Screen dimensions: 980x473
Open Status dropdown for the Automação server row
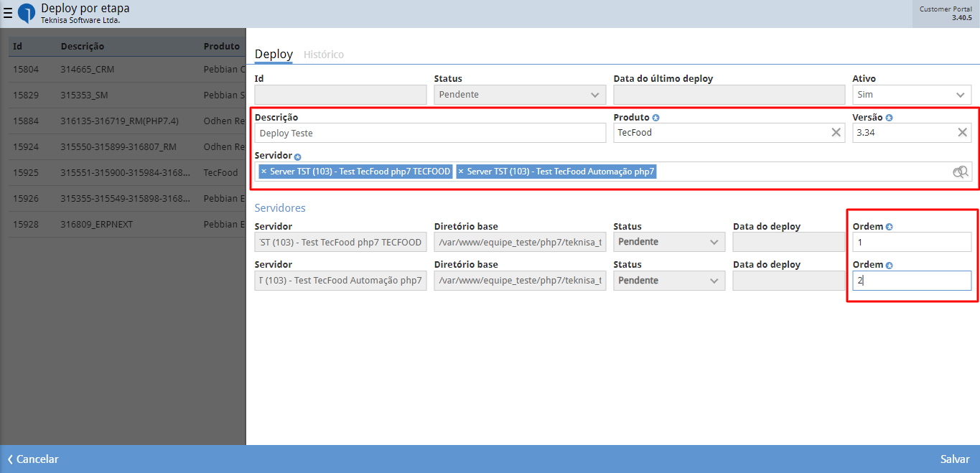(669, 281)
